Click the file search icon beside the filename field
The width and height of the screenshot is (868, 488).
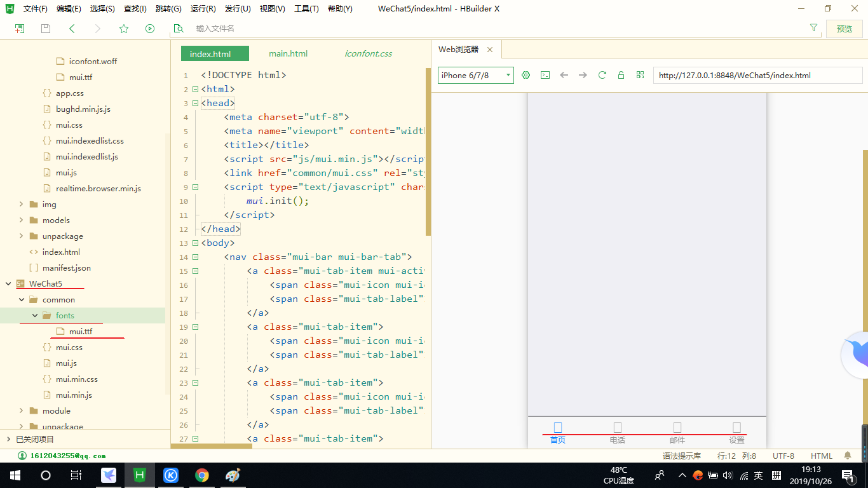(x=179, y=29)
